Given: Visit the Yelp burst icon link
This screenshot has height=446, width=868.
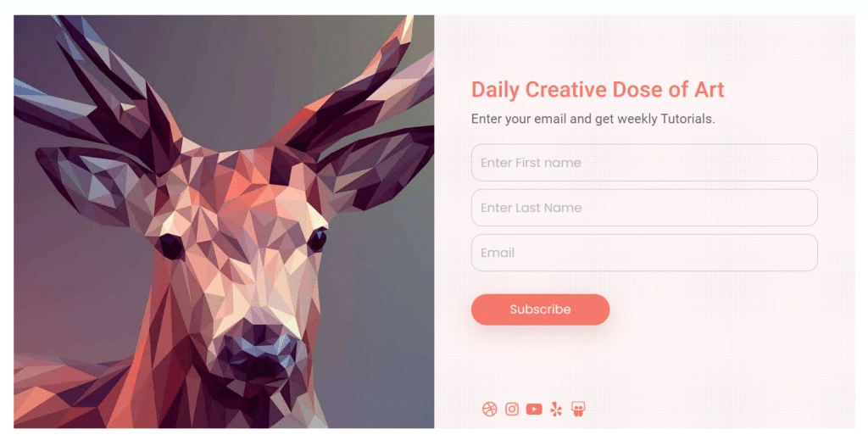Looking at the screenshot, I should tap(556, 410).
